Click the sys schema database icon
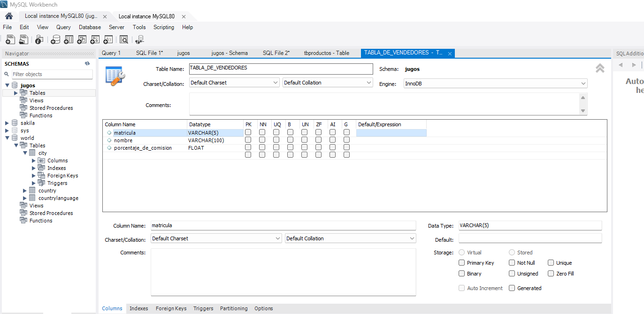Viewport: 644px width, 314px height. coord(15,130)
